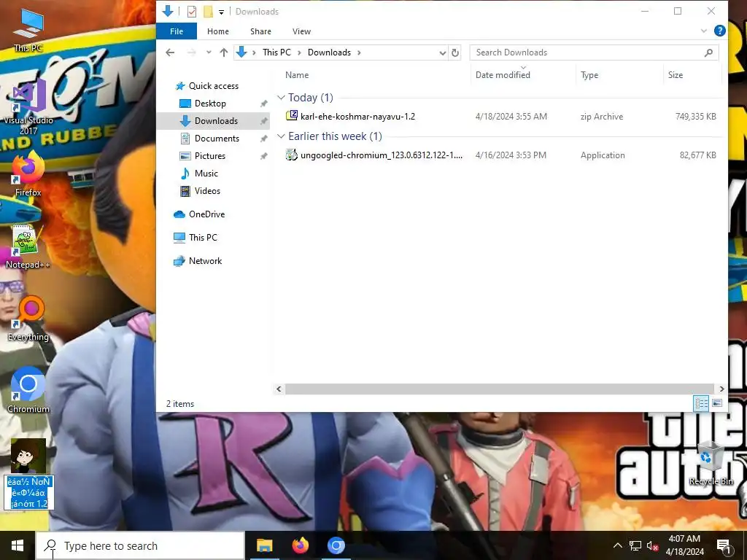The height and width of the screenshot is (560, 747).
Task: Select Network in navigation pane
Action: coord(205,261)
